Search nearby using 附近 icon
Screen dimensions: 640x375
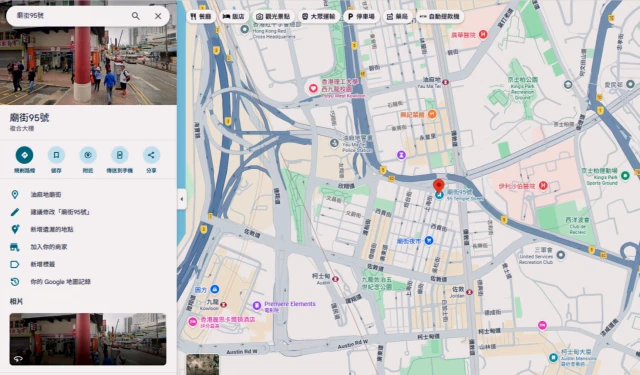88,155
